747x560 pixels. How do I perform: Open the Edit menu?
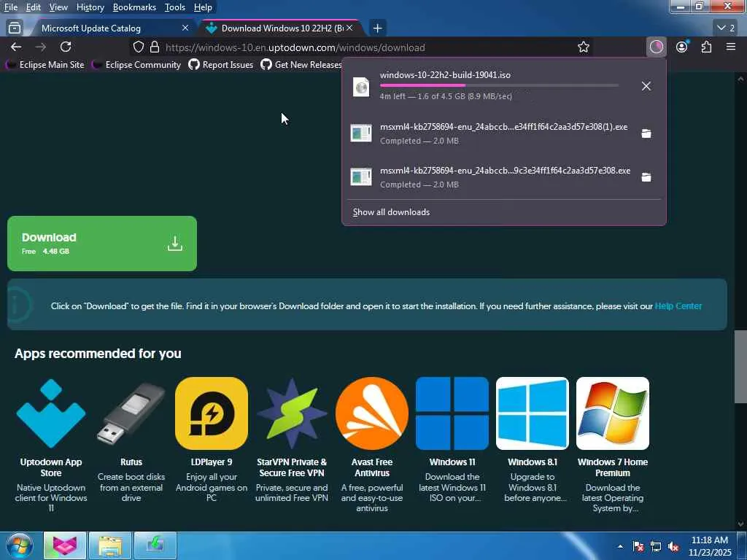coord(33,7)
